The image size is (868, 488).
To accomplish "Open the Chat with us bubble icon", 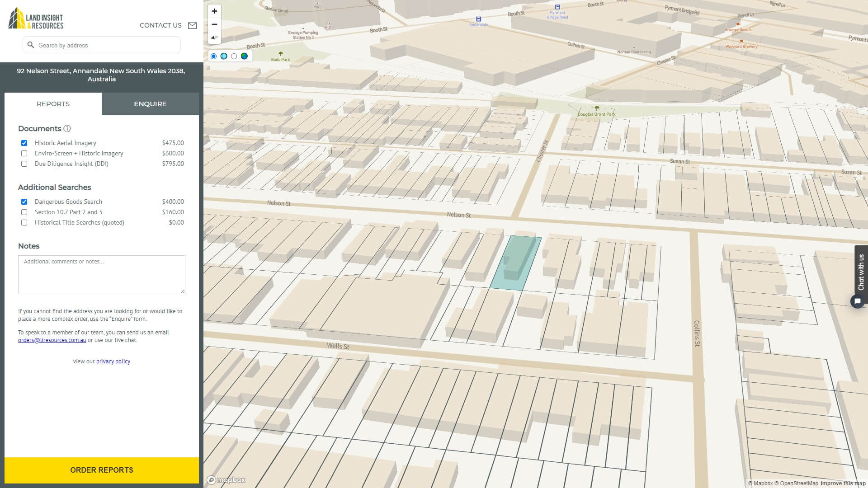I will [x=858, y=301].
